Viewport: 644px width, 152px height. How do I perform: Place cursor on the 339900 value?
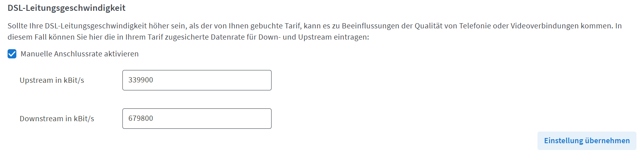(141, 80)
